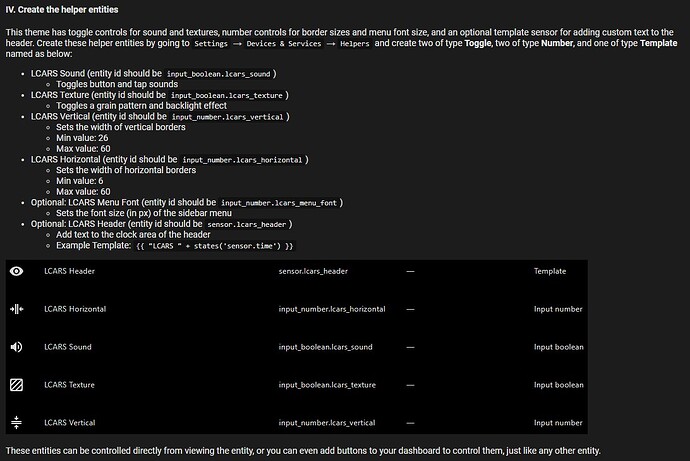Click the eye icon beside LCARS Header
690x461 pixels.
16,271
